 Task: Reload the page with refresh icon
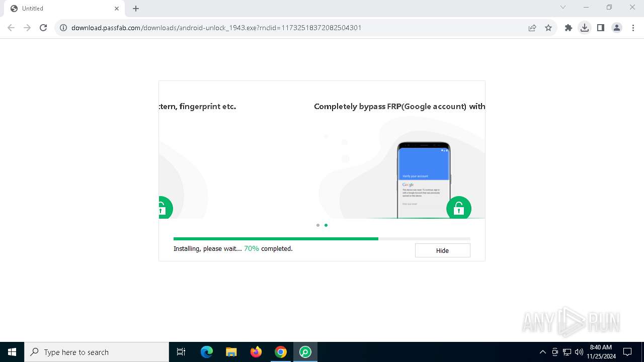click(x=43, y=28)
